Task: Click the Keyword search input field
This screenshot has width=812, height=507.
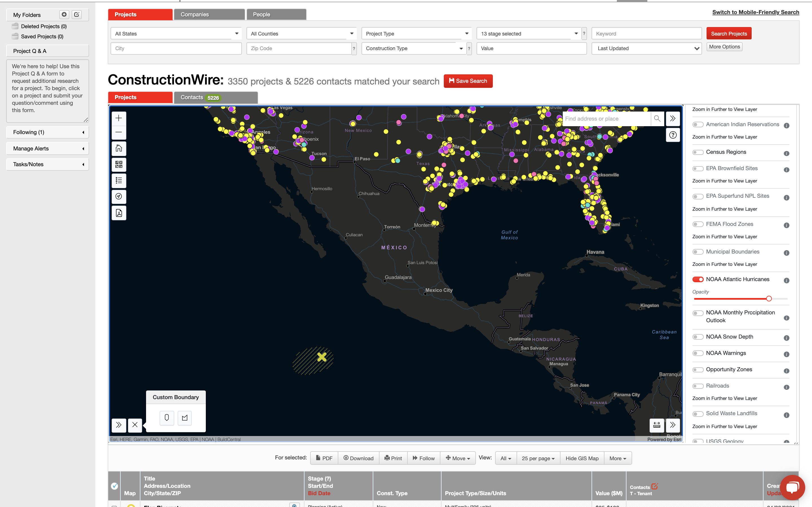Action: 646,33
